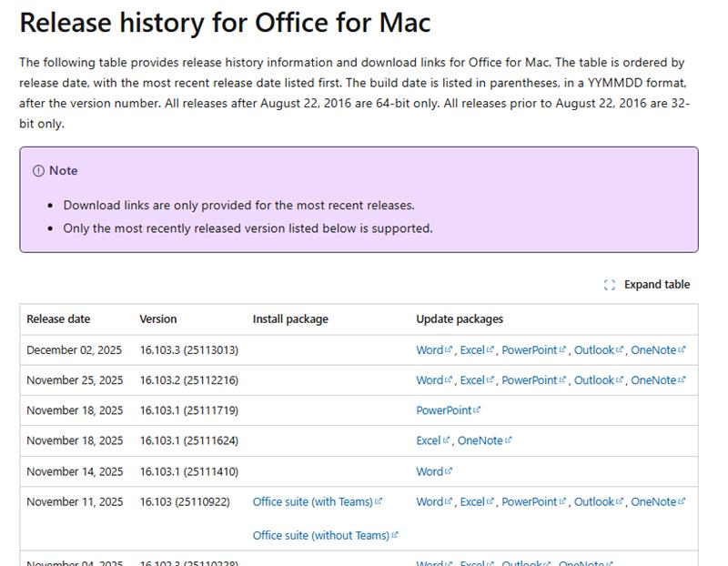
Task: Click the Update packages column header
Action: 460,319
